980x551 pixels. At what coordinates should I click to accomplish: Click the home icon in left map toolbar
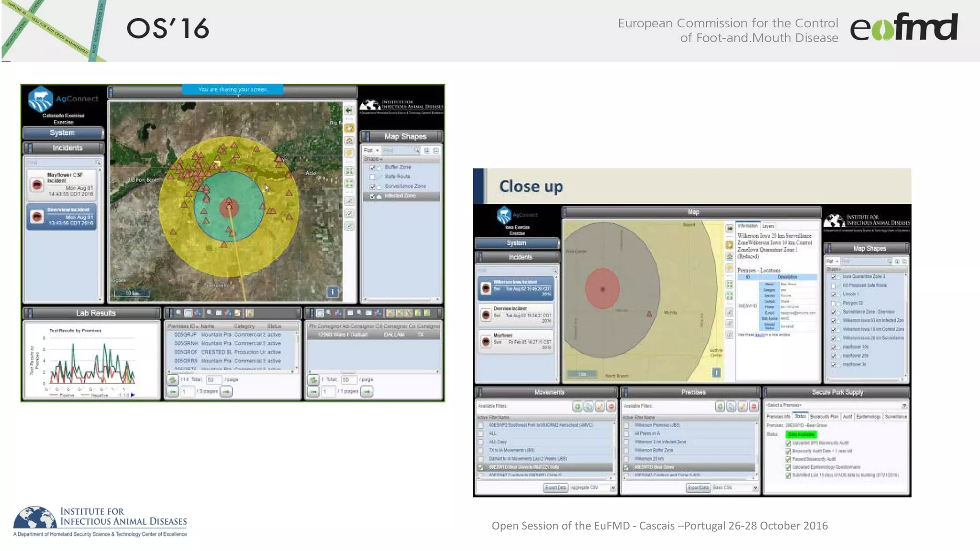pyautogui.click(x=349, y=141)
